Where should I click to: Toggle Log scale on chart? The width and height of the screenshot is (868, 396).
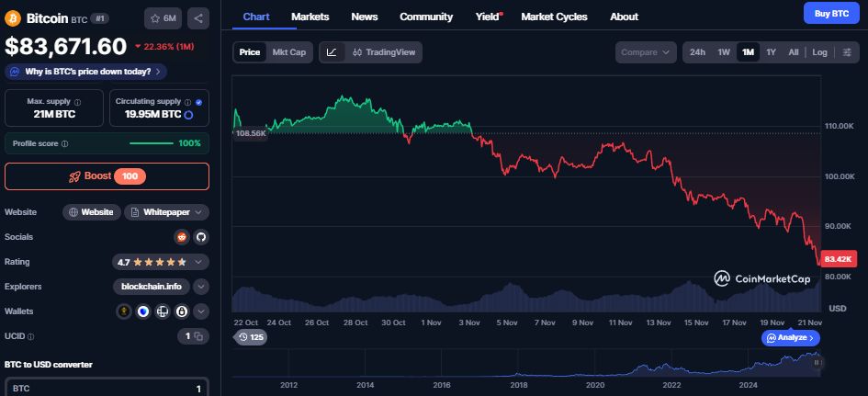pos(820,52)
